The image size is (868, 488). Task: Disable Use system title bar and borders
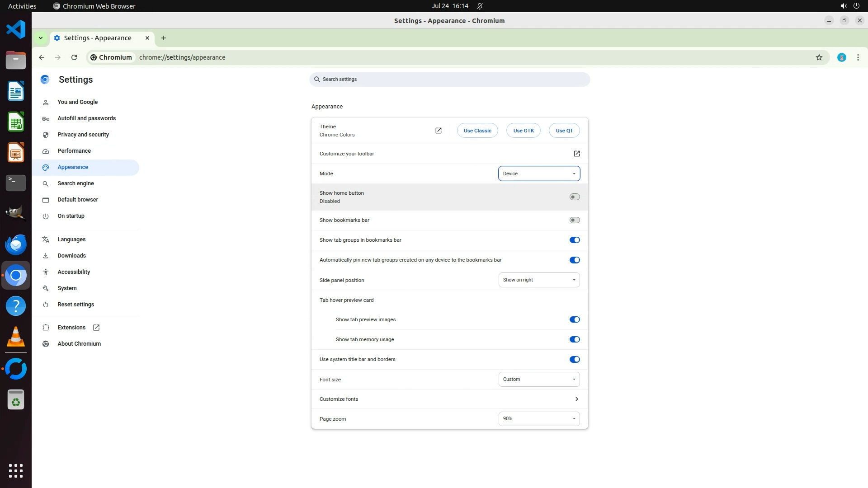[574, 360]
